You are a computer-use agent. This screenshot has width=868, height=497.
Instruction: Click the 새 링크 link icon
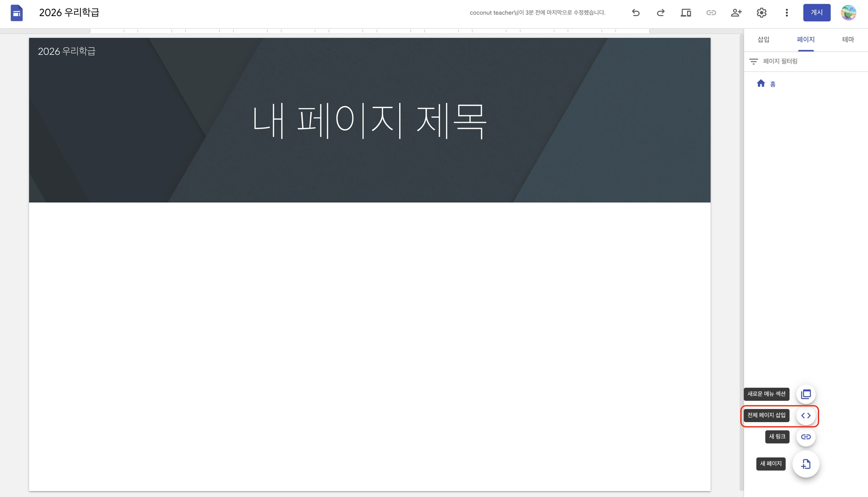(x=806, y=437)
